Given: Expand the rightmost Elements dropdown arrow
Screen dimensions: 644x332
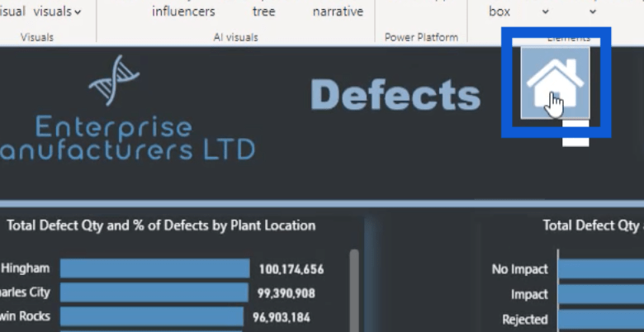Looking at the screenshot, I should (x=593, y=12).
